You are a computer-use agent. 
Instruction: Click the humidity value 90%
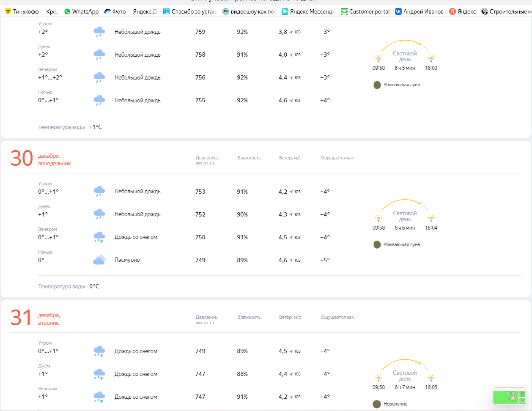pyautogui.click(x=242, y=214)
